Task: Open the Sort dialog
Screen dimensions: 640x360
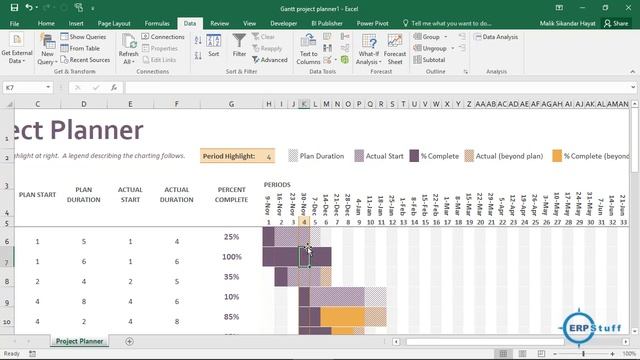Action: 213,46
